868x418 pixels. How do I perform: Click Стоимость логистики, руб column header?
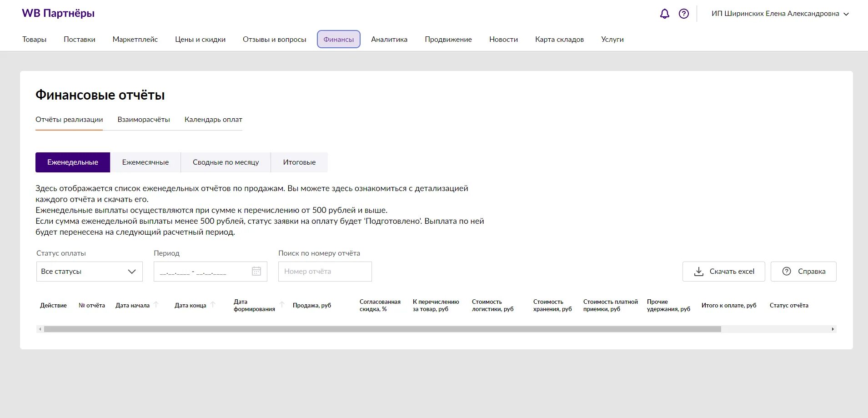[x=493, y=305]
